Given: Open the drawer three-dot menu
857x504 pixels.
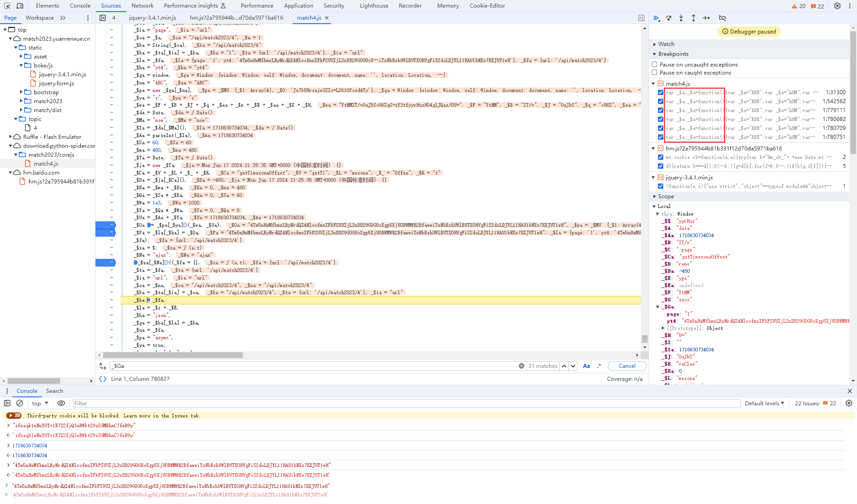Looking at the screenshot, I should click(x=7, y=391).
